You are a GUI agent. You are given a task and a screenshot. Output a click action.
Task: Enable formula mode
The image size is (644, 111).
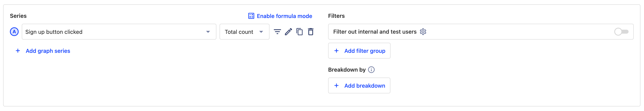tap(284, 16)
